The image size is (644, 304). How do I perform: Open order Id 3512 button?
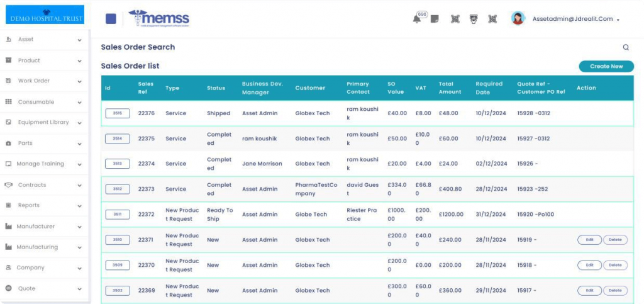[x=118, y=189]
